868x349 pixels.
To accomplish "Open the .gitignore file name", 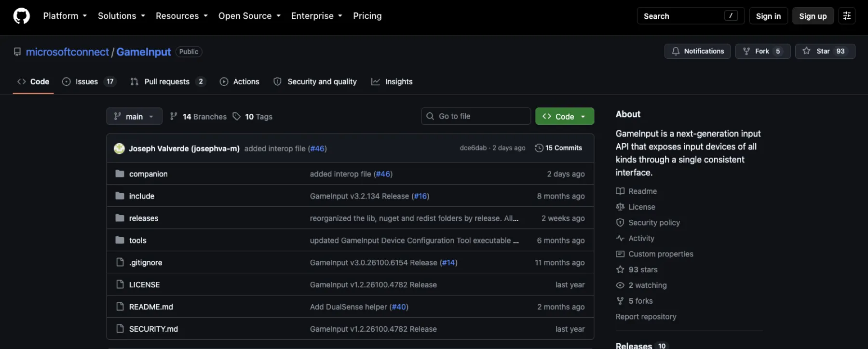I will pos(146,262).
